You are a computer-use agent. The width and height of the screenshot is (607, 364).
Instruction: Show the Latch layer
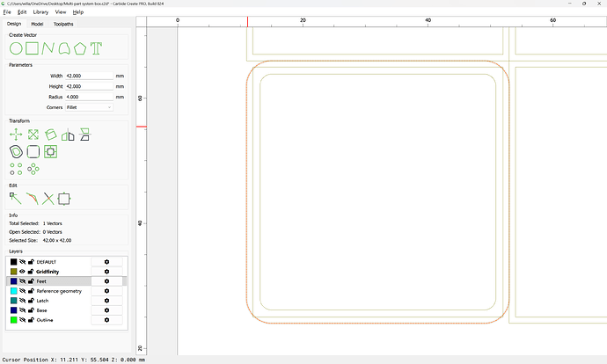23,301
